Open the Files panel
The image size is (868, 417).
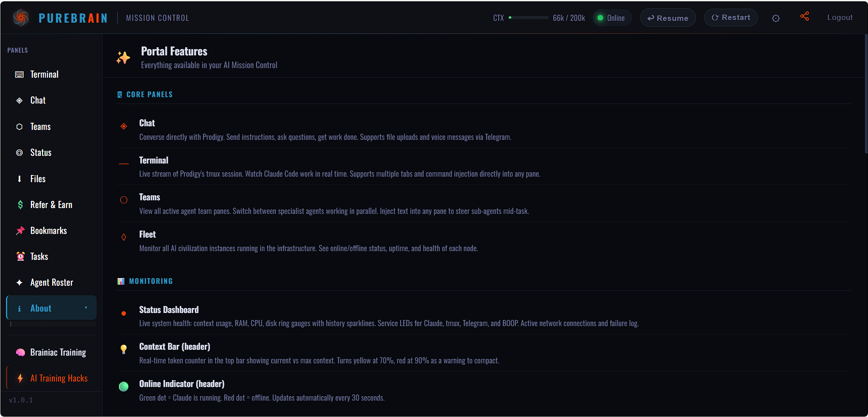pos(51,179)
